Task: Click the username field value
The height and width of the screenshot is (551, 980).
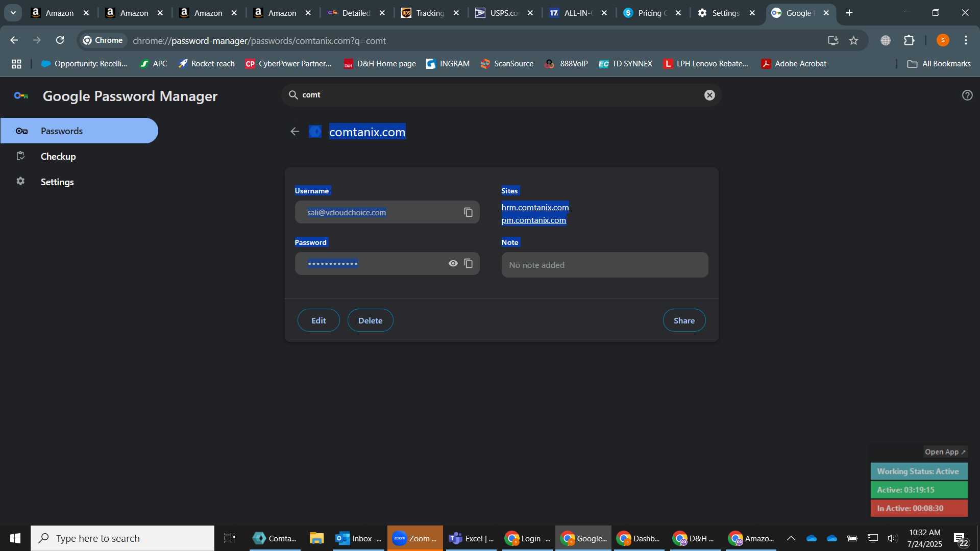Action: (347, 212)
